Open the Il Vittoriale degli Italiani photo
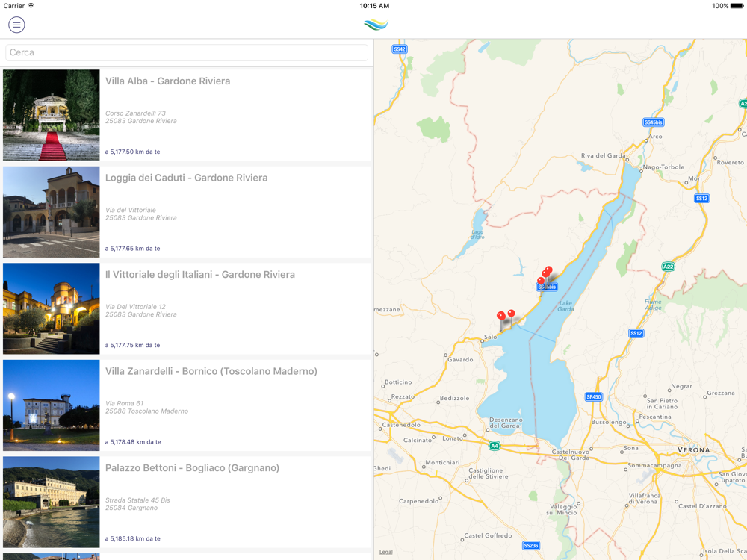This screenshot has width=747, height=560. (x=52, y=308)
